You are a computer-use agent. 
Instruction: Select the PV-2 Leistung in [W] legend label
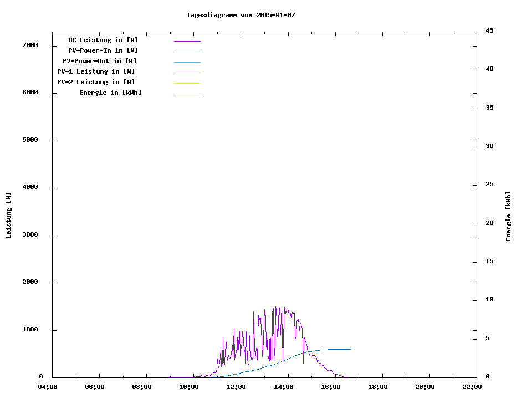(x=96, y=82)
